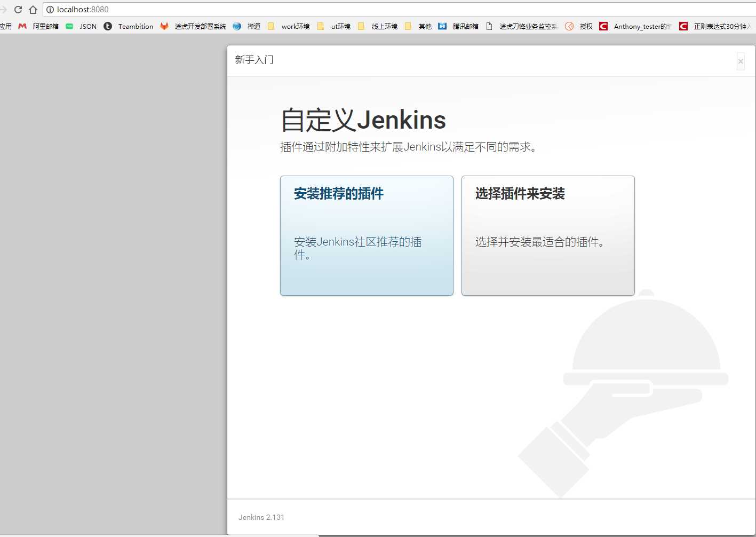Screen dimensions: 756x537
Task: Reload the localhost:8080 page
Action: tap(18, 10)
